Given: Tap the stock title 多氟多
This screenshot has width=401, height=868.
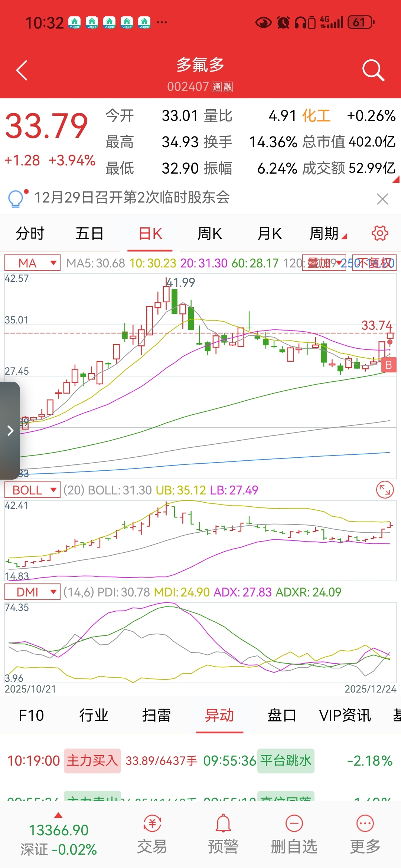Looking at the screenshot, I should click(200, 65).
